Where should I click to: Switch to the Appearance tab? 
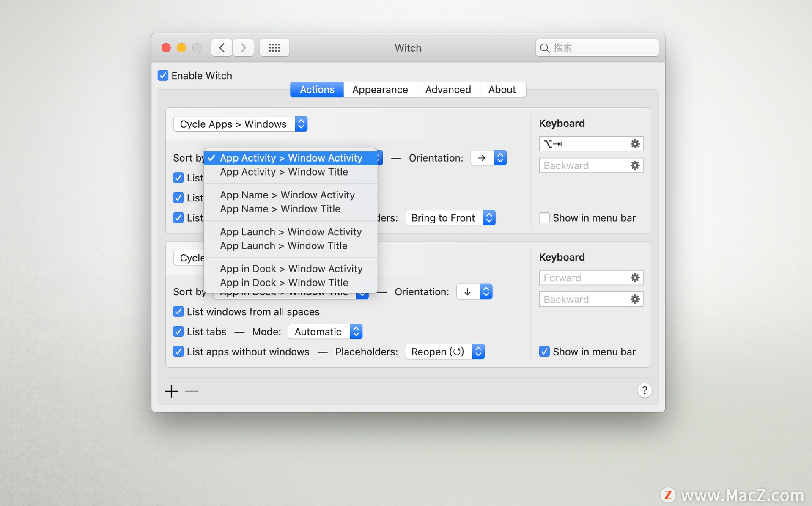pyautogui.click(x=380, y=90)
